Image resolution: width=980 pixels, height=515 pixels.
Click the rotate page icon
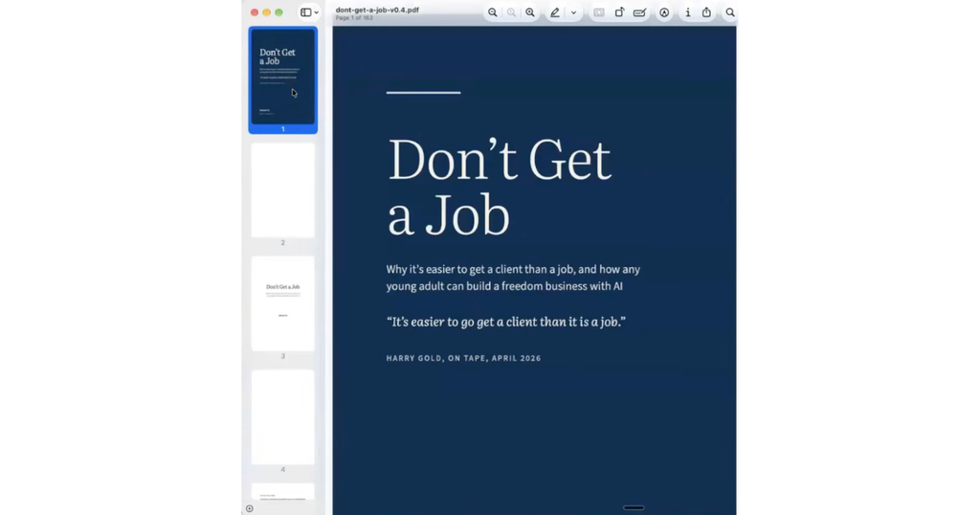[x=619, y=12]
